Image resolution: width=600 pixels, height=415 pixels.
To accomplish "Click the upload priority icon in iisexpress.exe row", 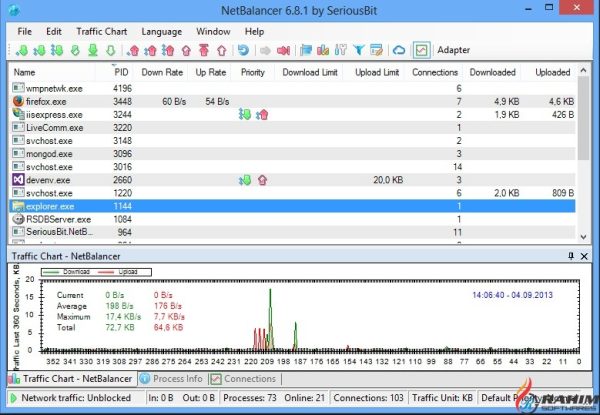I will click(262, 114).
